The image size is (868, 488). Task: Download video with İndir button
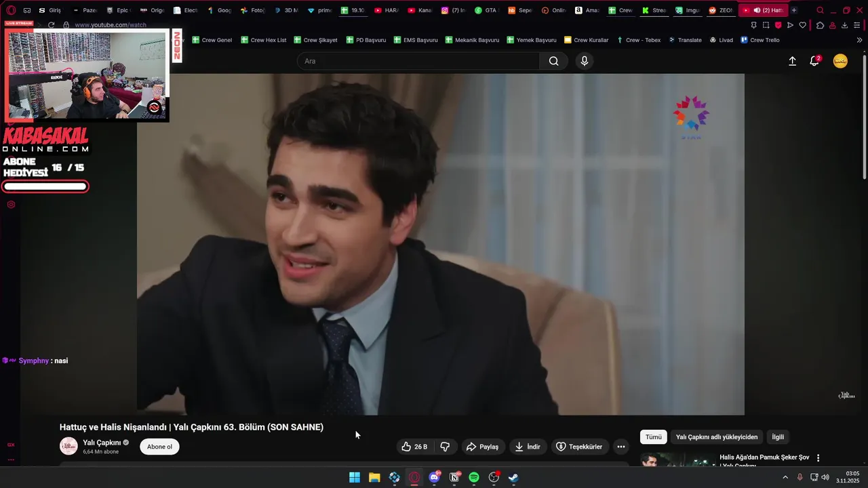coord(528,447)
